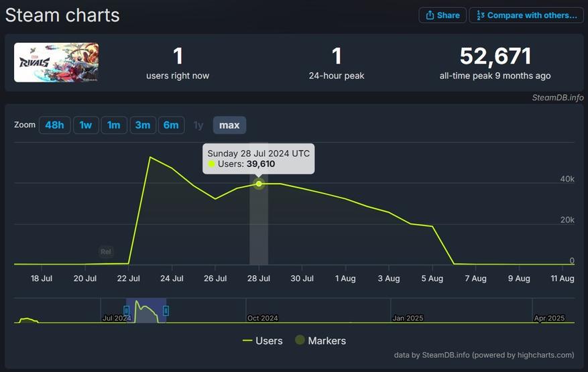Click the 28 Jul highlighted data point
This screenshot has height=372, width=588.
259,184
